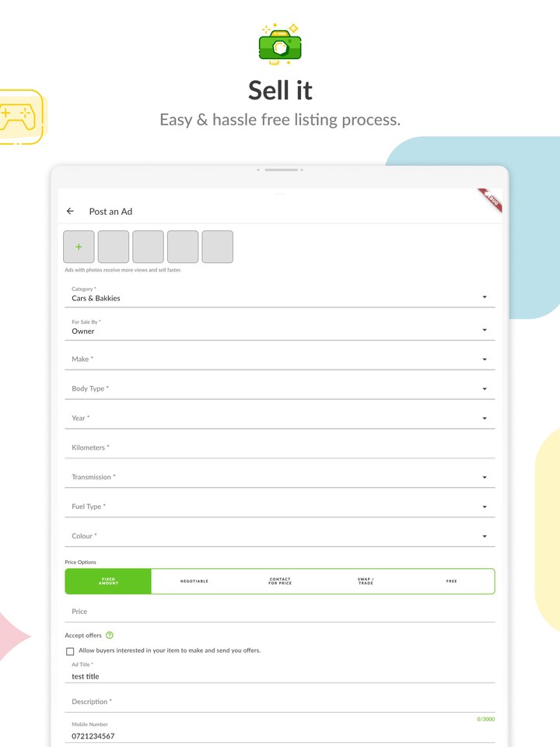
Task: Open the Category dropdown
Action: tap(279, 297)
